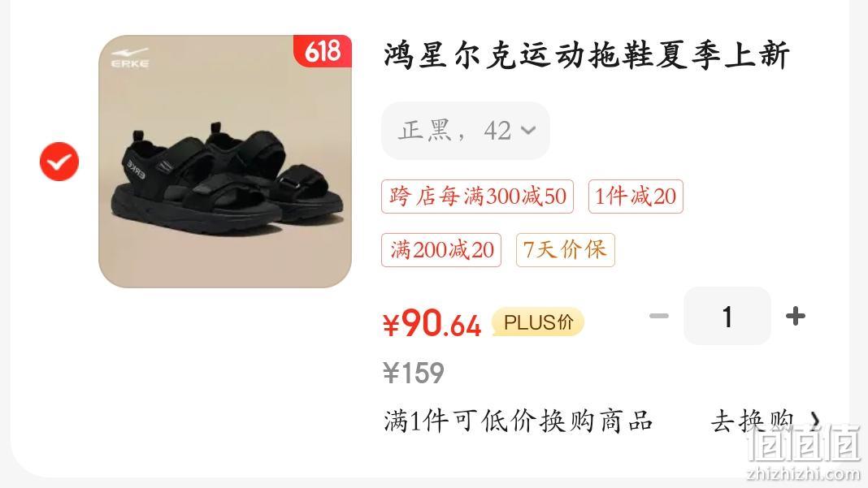Select the 1件减20 discount tag
The height and width of the screenshot is (488, 868).
tap(636, 196)
